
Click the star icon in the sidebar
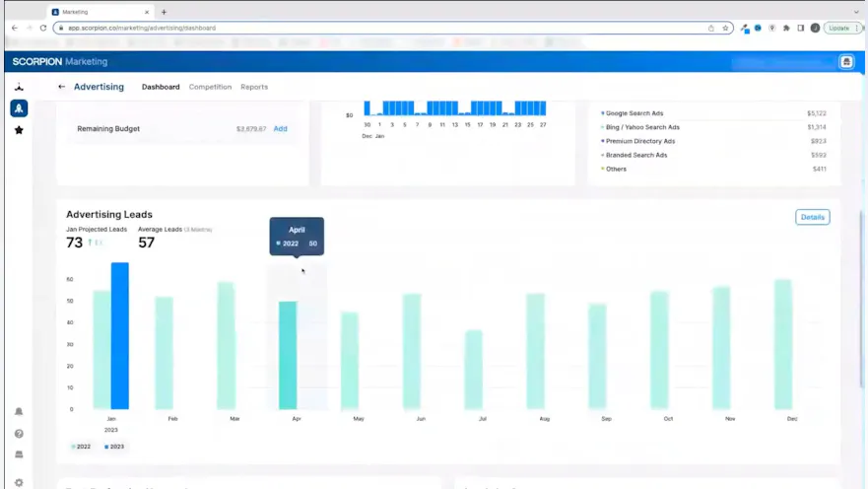click(x=19, y=130)
